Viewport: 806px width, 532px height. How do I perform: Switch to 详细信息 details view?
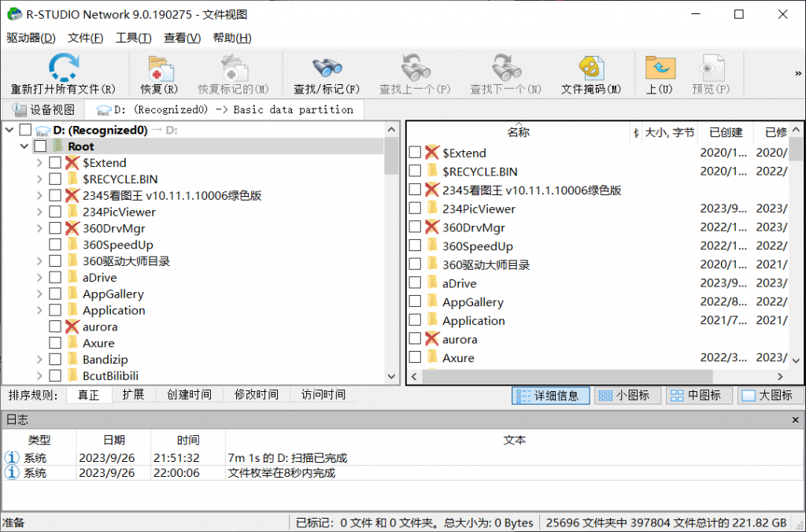point(550,395)
